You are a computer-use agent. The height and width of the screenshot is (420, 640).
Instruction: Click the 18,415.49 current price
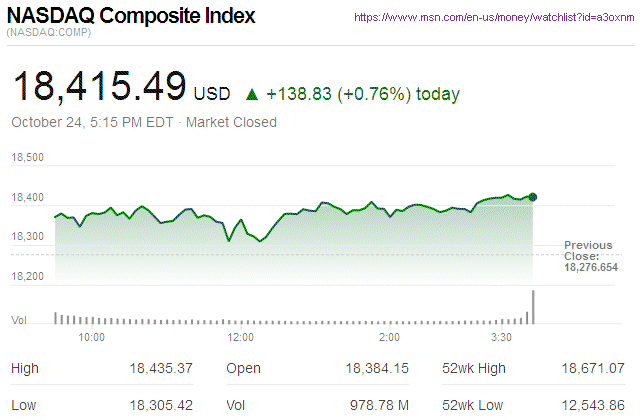(98, 86)
